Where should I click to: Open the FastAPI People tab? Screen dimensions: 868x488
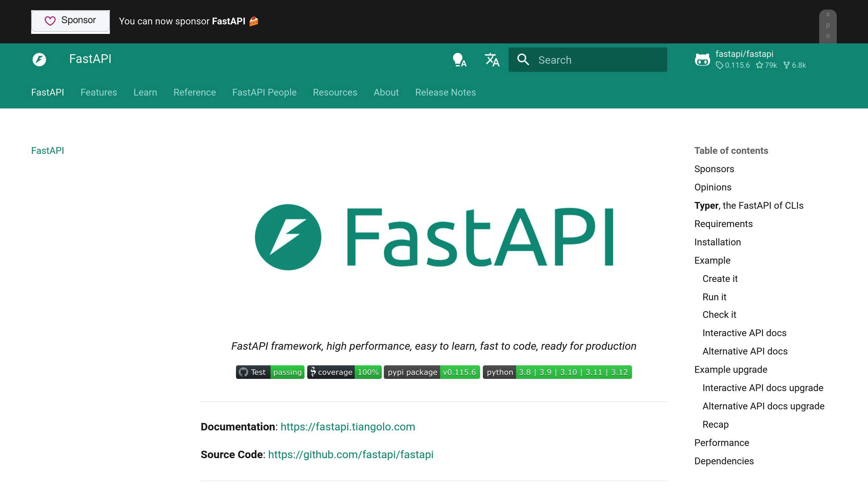(264, 92)
